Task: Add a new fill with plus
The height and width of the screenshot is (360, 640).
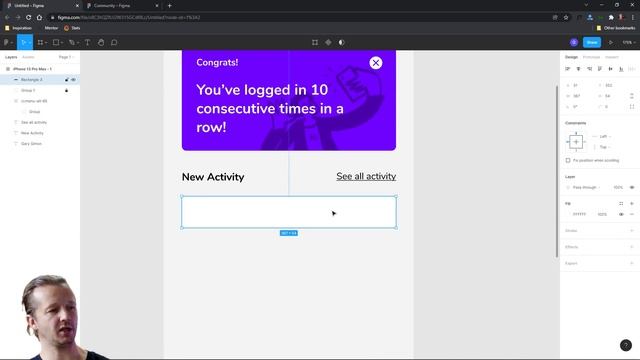Action: point(632,203)
